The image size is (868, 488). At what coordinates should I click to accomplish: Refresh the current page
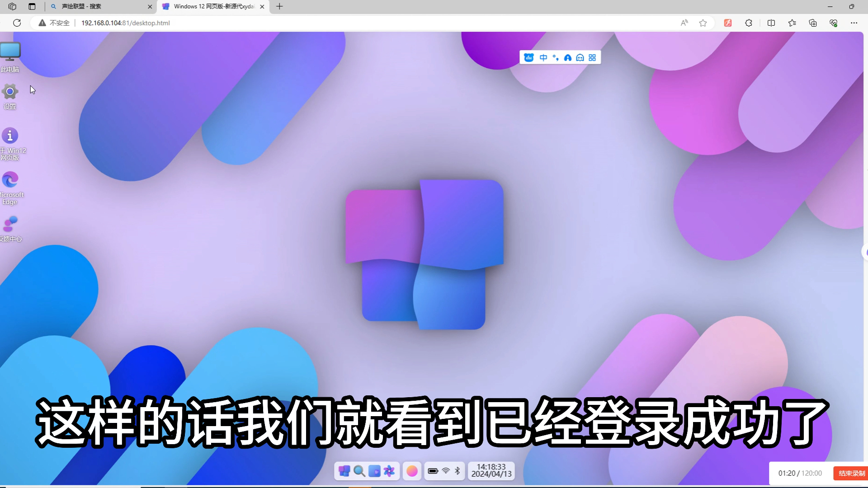click(x=17, y=23)
